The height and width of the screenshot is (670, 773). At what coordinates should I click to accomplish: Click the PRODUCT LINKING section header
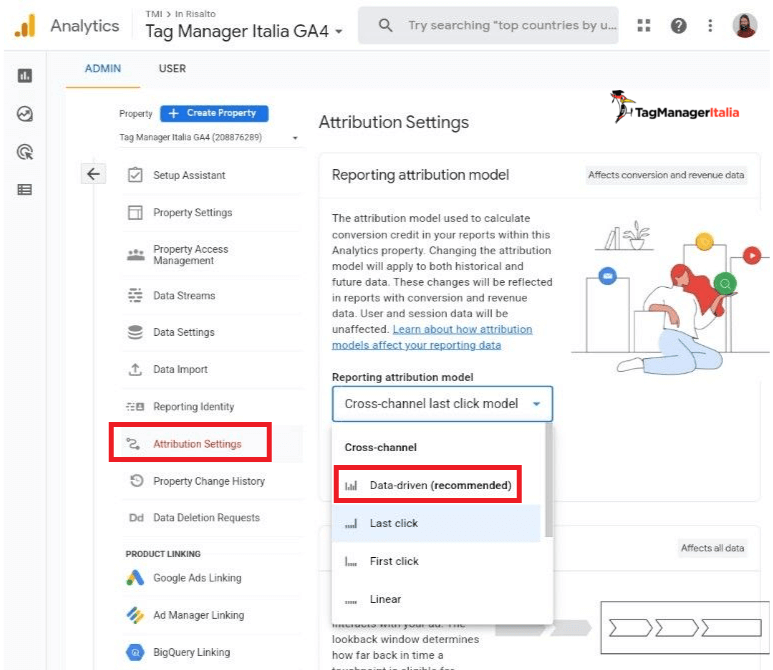[x=163, y=554]
